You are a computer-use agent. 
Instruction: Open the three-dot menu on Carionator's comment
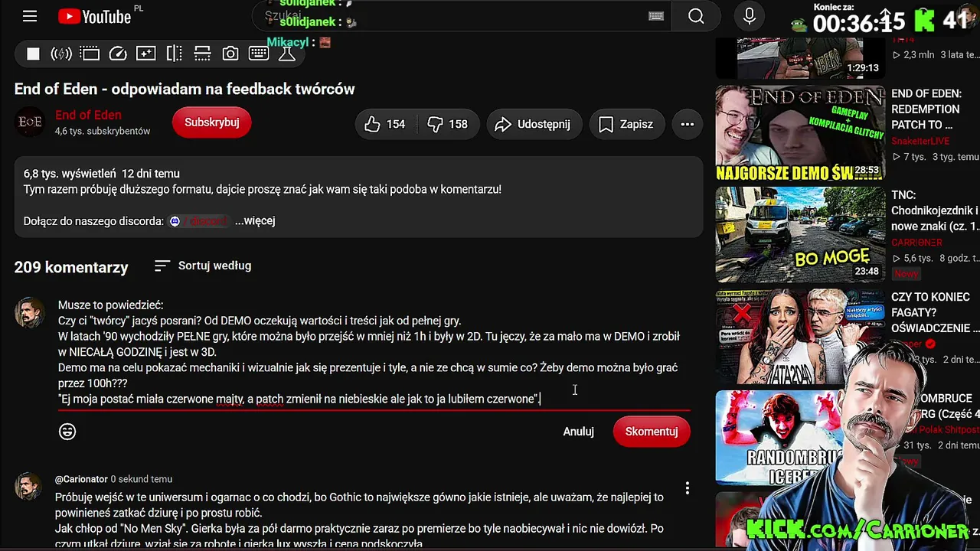point(688,487)
